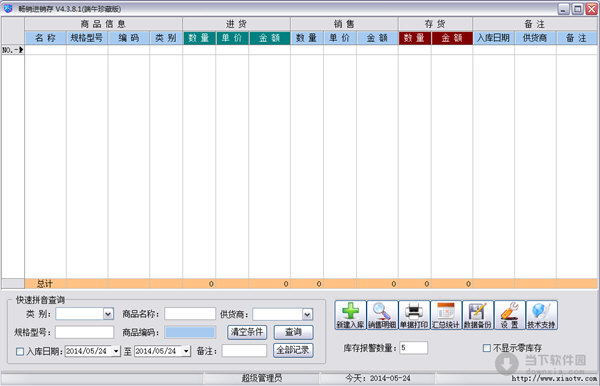Click the 销售 group header
600x386 pixels.
[344, 24]
